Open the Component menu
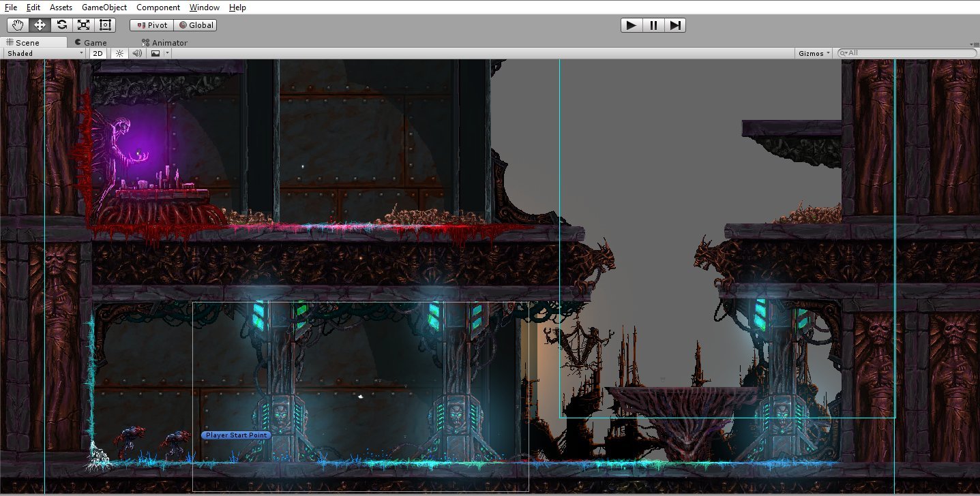980x496 pixels. coord(158,7)
